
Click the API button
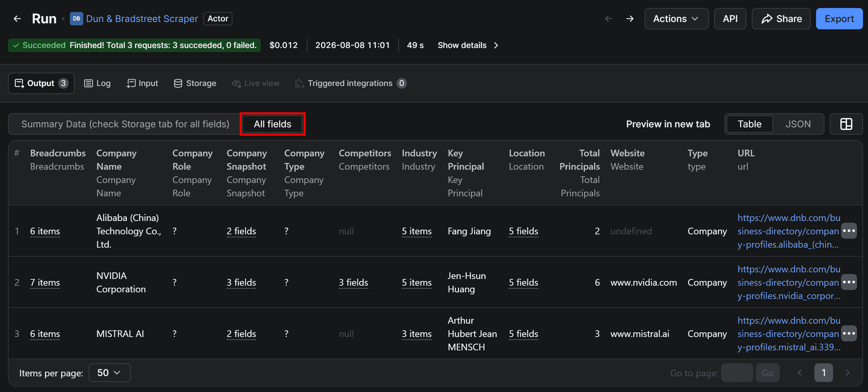730,19
